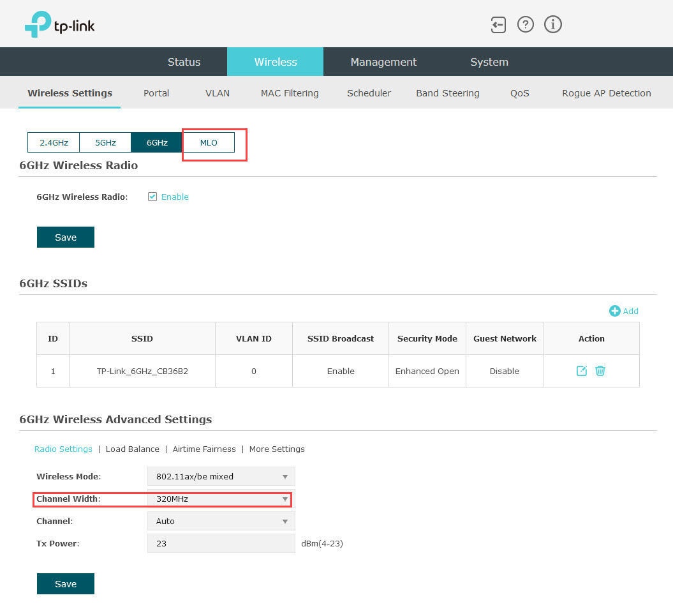Select the 2.4GHz band tab

coord(54,142)
